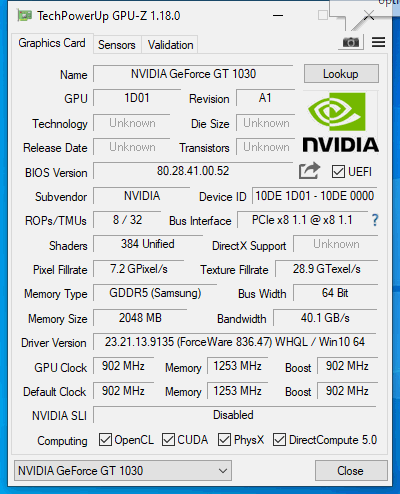Close window using title bar X
Viewport: 400px width, 494px height.
tap(369, 15)
